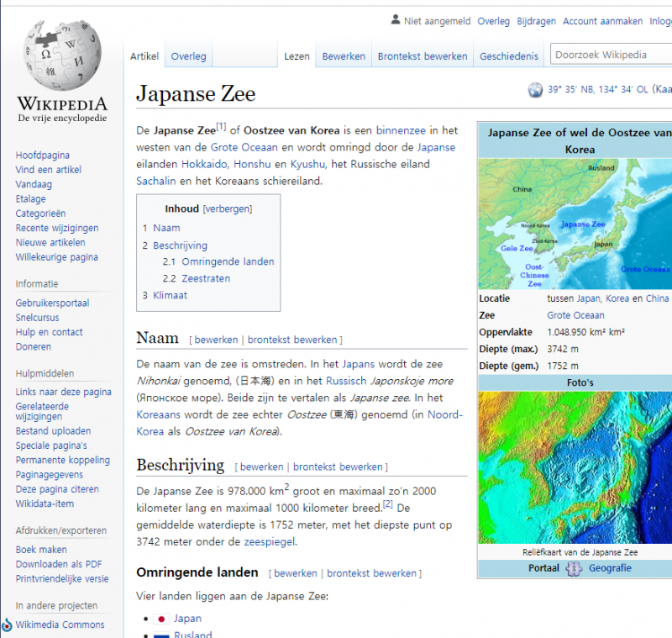Click the Wikipedia globe logo
672x638 pixels.
[62, 57]
